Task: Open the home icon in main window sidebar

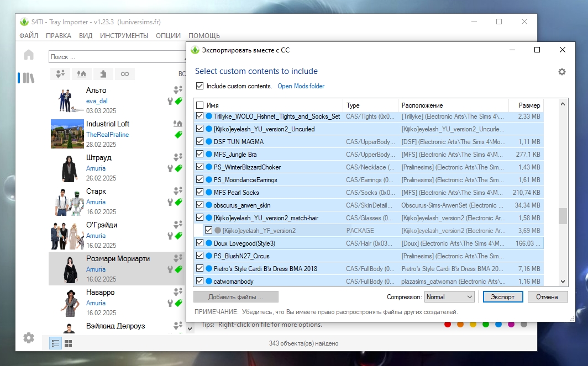Action: (29, 55)
